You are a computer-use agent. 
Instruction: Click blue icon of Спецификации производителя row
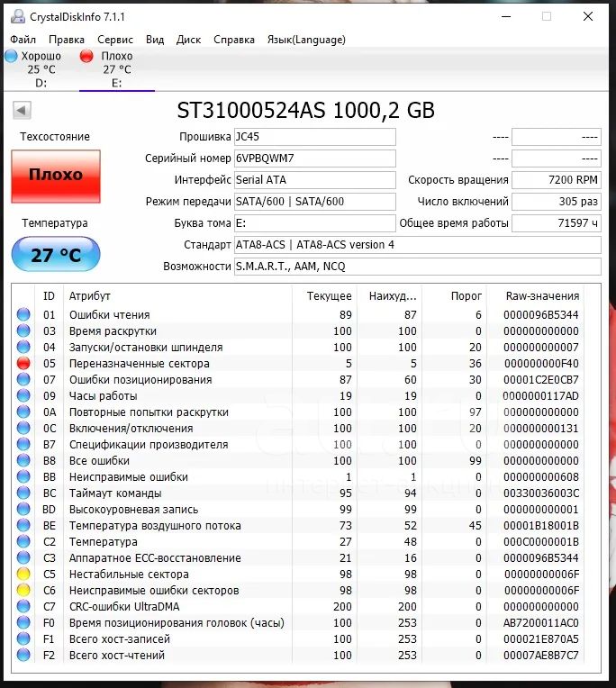(x=23, y=445)
